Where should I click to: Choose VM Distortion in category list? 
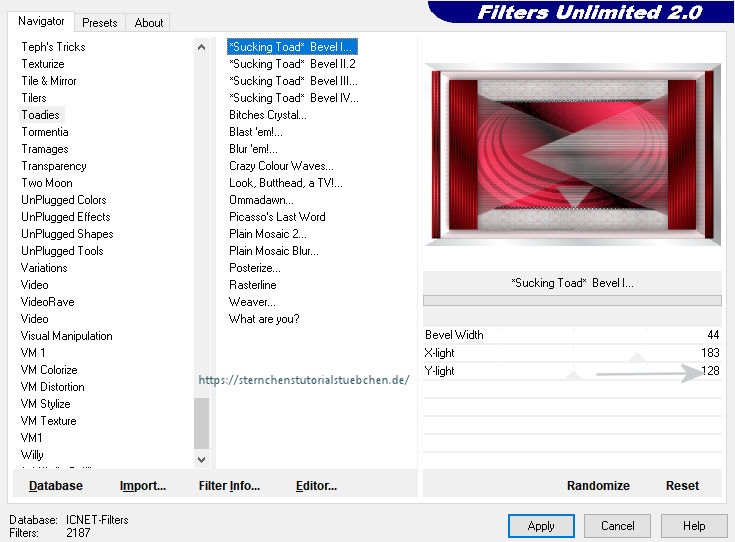52,387
